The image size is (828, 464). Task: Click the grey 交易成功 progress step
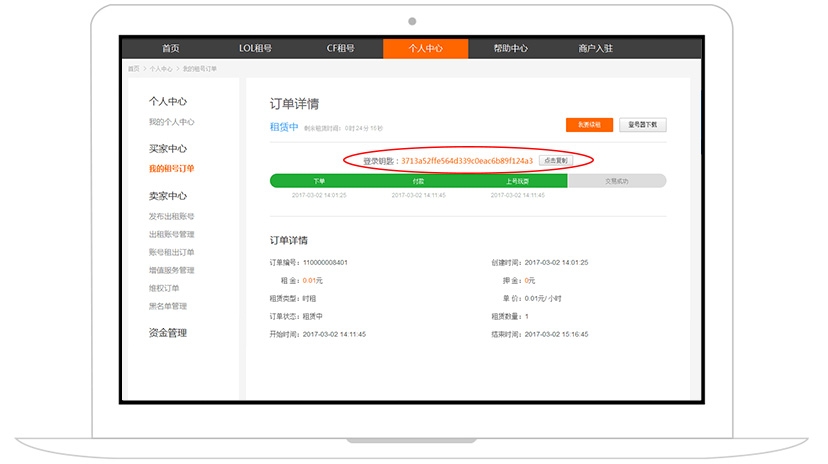[616, 181]
